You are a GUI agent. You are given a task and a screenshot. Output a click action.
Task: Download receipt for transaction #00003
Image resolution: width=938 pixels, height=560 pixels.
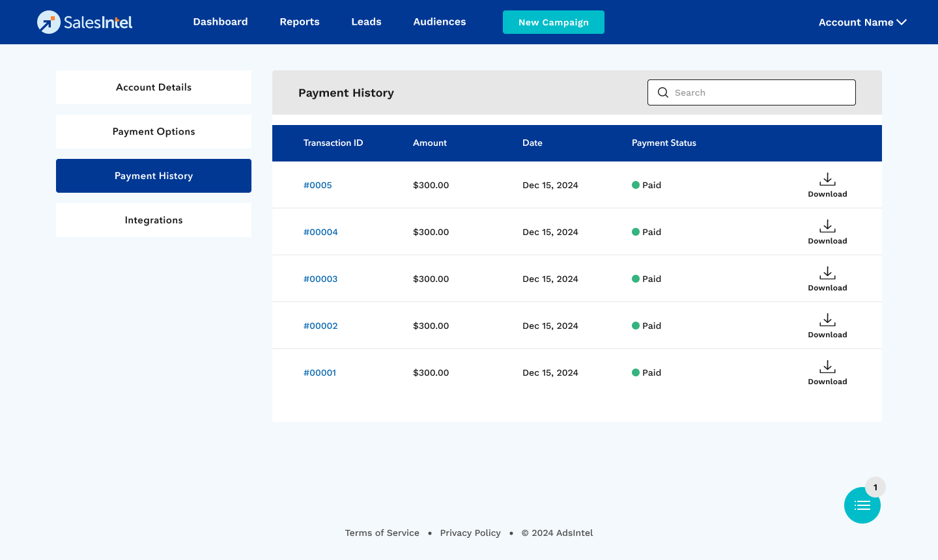[827, 279]
